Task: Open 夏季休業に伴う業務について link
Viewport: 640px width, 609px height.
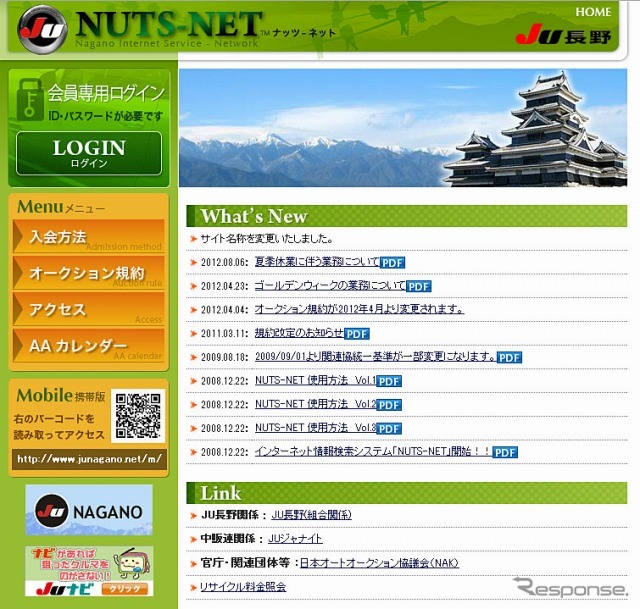Action: coord(317,262)
